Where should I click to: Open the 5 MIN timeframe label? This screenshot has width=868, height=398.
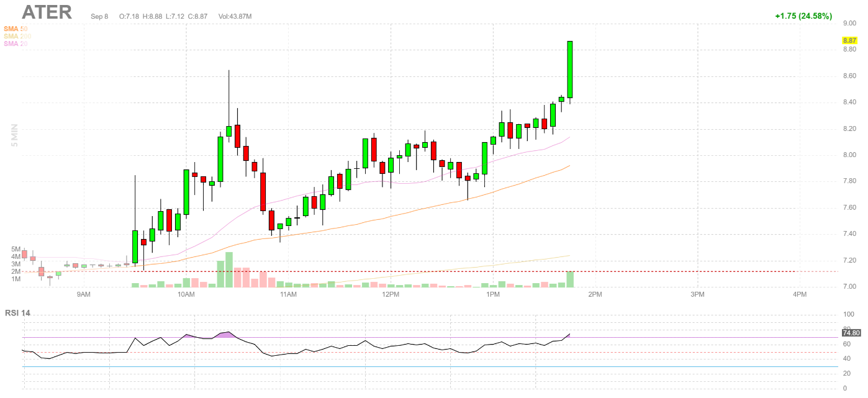pos(15,135)
